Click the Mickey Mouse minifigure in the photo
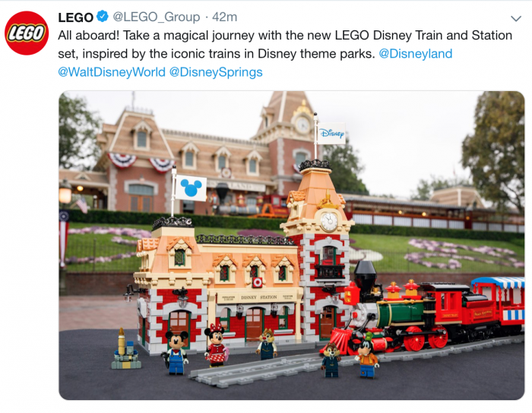 tap(176, 352)
